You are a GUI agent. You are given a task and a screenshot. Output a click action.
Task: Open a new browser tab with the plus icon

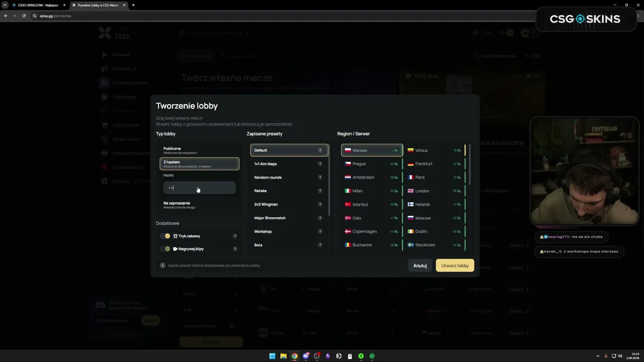[133, 5]
